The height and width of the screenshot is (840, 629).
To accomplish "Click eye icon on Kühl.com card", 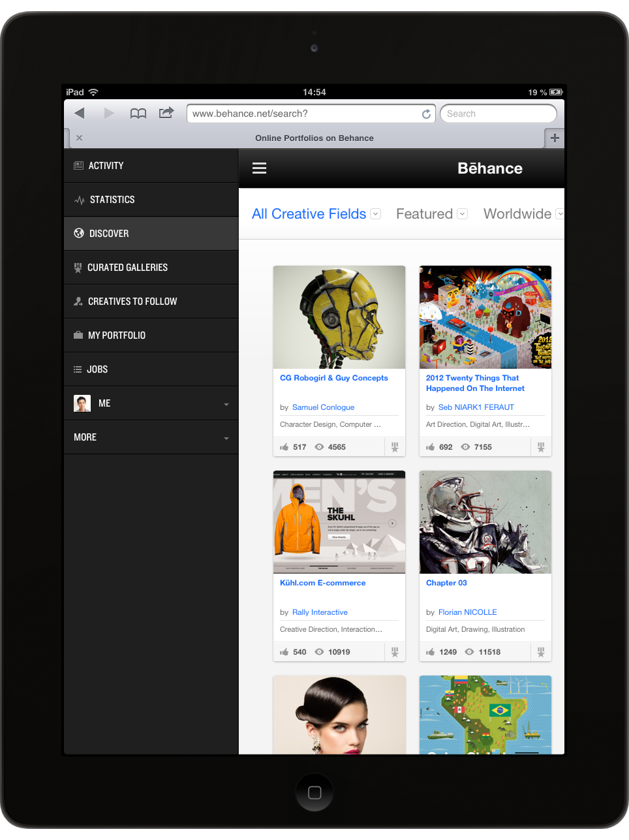I will tap(319, 652).
